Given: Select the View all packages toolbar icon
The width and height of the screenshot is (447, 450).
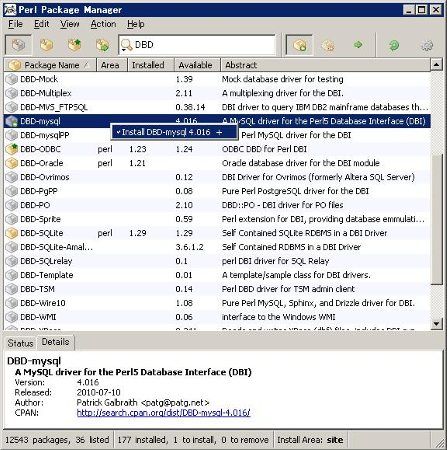Looking at the screenshot, I should click(x=18, y=45).
